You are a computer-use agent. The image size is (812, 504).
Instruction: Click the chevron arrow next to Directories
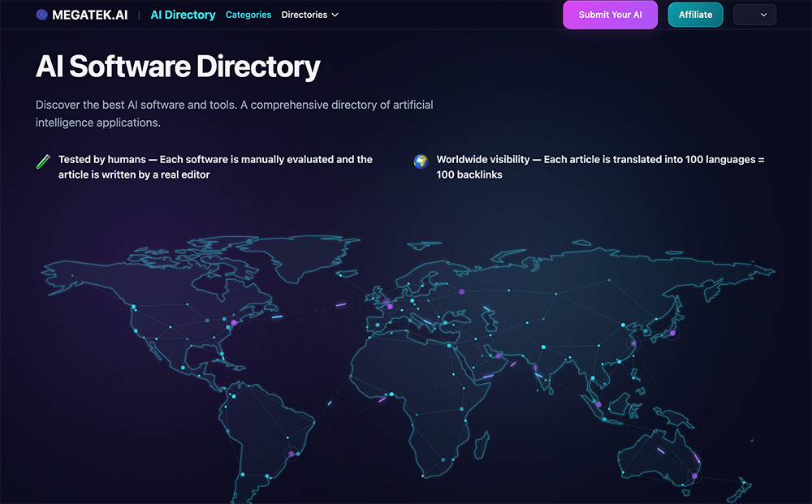click(335, 15)
